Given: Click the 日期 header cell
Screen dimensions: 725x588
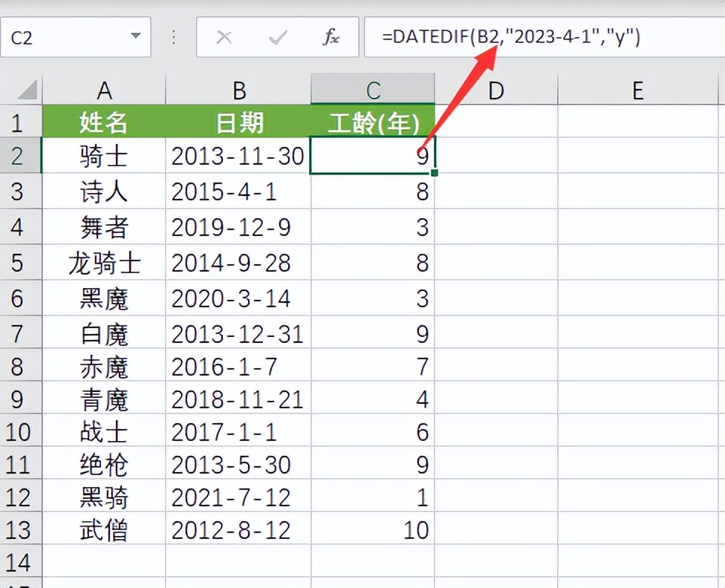Looking at the screenshot, I should 238,122.
